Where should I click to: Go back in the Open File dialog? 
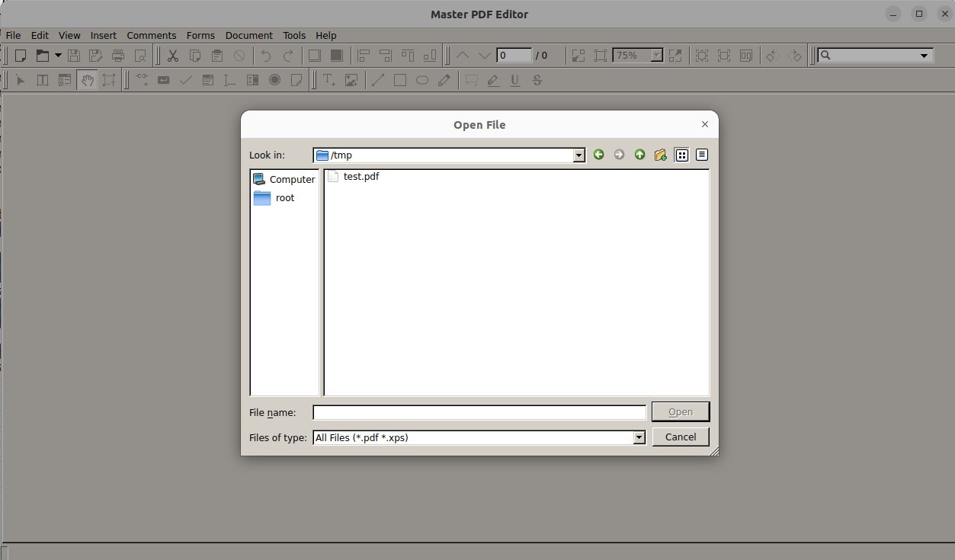599,155
